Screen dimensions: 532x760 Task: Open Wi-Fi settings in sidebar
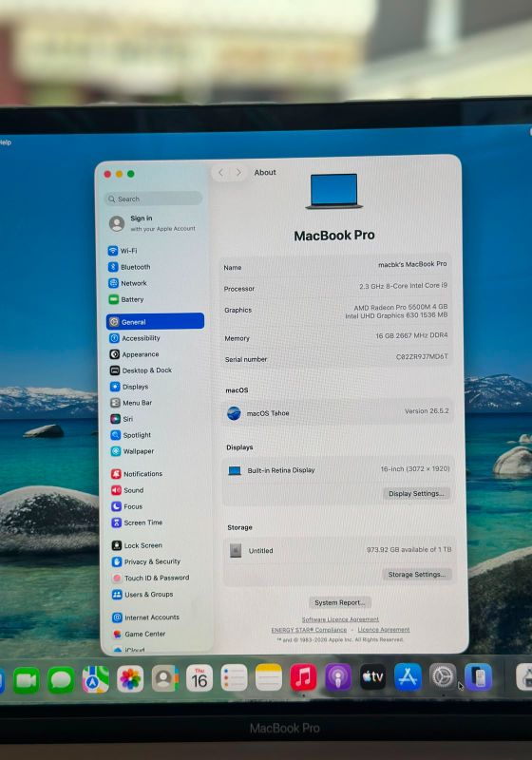[123, 251]
